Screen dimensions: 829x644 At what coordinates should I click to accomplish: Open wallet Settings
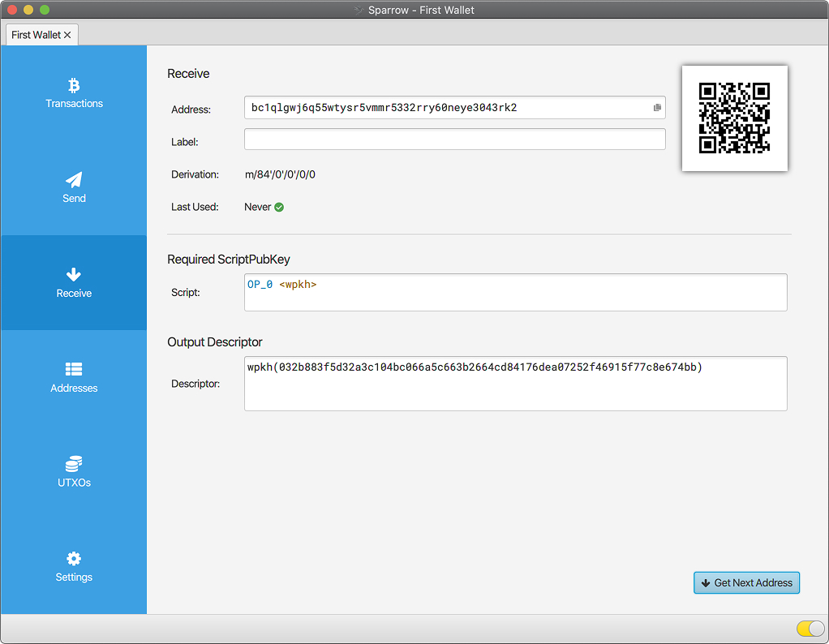[x=74, y=567]
